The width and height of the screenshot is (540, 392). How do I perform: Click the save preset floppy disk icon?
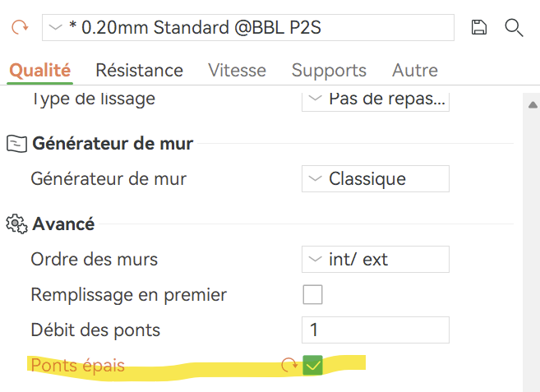pyautogui.click(x=479, y=27)
